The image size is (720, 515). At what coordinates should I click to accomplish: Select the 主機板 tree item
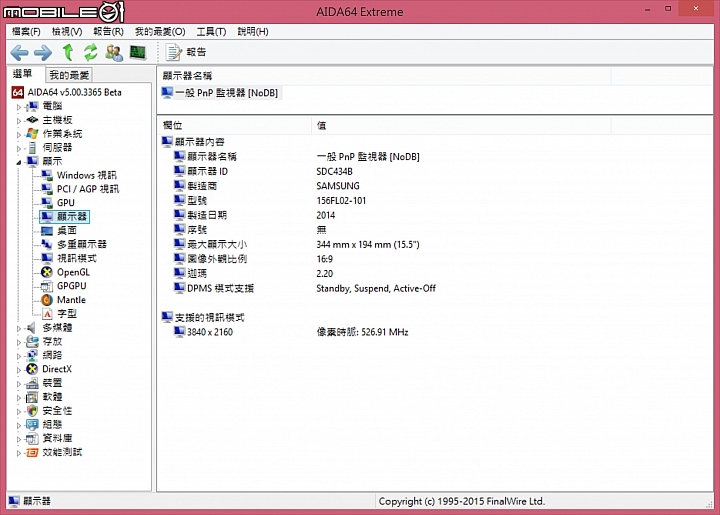coord(57,120)
